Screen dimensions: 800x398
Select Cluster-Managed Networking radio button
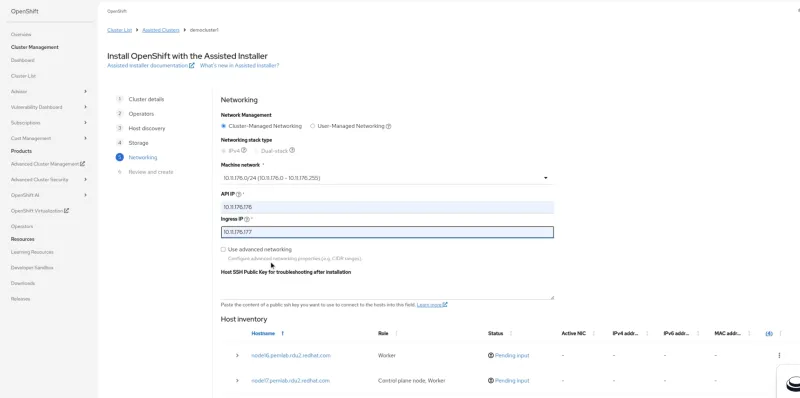coord(223,126)
